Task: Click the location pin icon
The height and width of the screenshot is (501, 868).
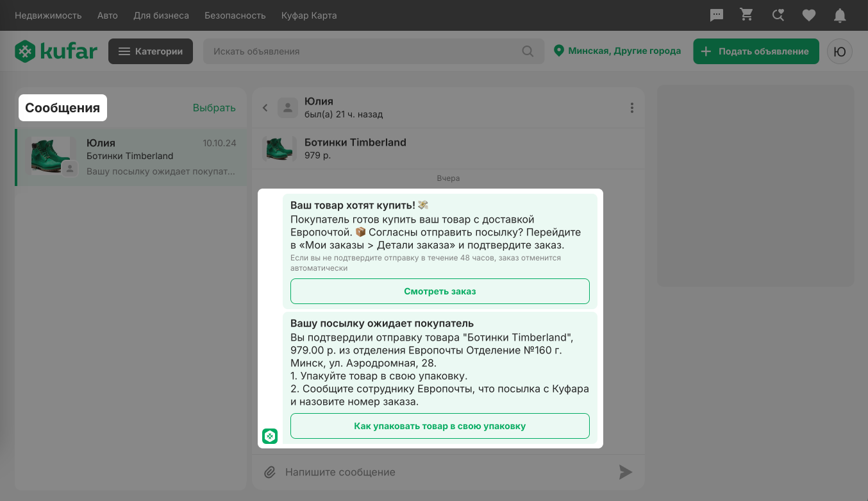Action: coord(558,51)
